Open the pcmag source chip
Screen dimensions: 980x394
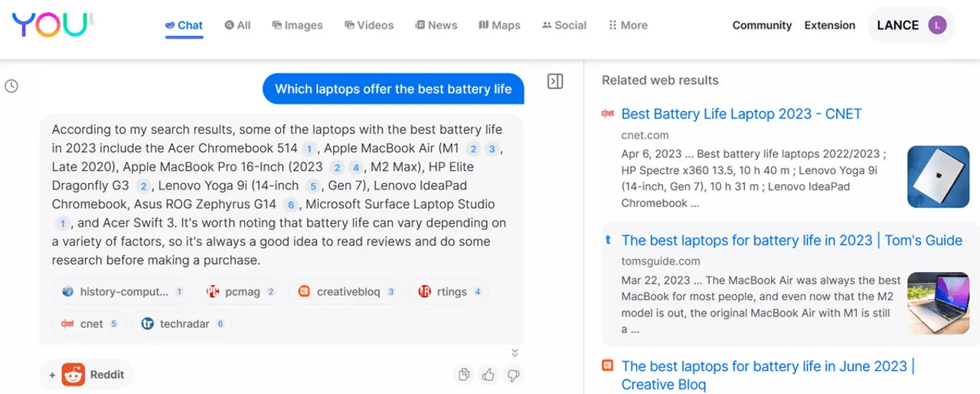[240, 291]
